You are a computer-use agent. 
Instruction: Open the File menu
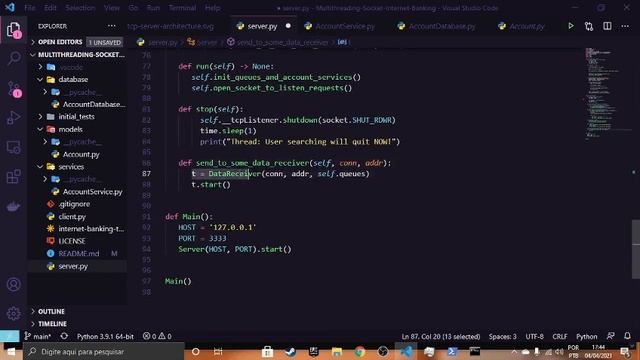pos(30,8)
